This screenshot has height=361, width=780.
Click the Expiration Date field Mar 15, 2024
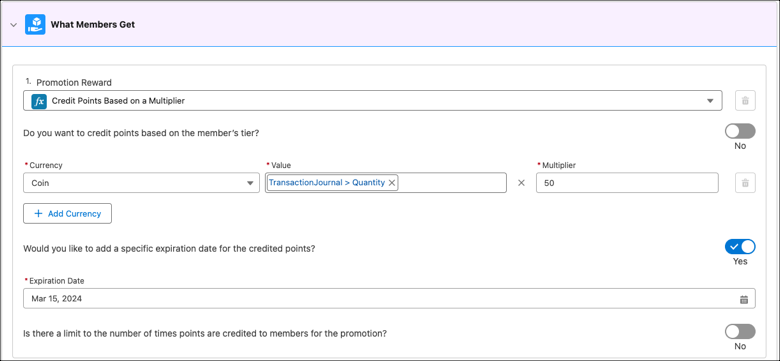click(x=389, y=298)
